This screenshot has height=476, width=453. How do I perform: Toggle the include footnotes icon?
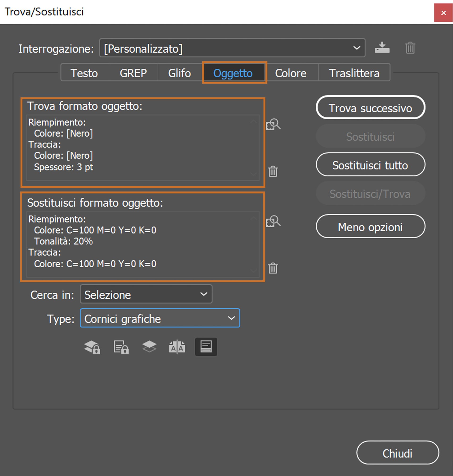click(206, 347)
